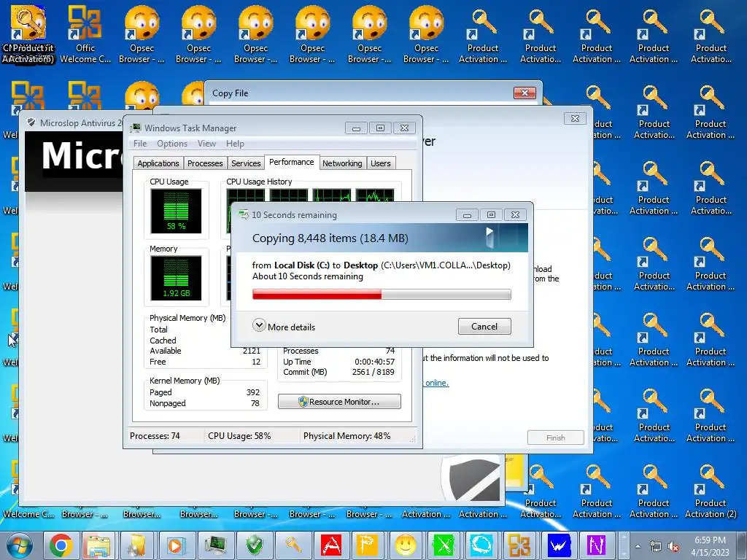Image resolution: width=747 pixels, height=560 pixels.
Task: Click the muted volume tray icon
Action: (673, 546)
